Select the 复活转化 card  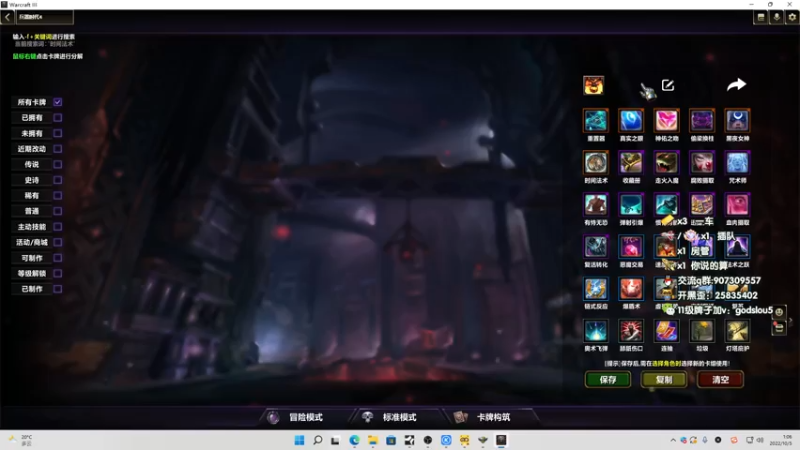point(596,247)
